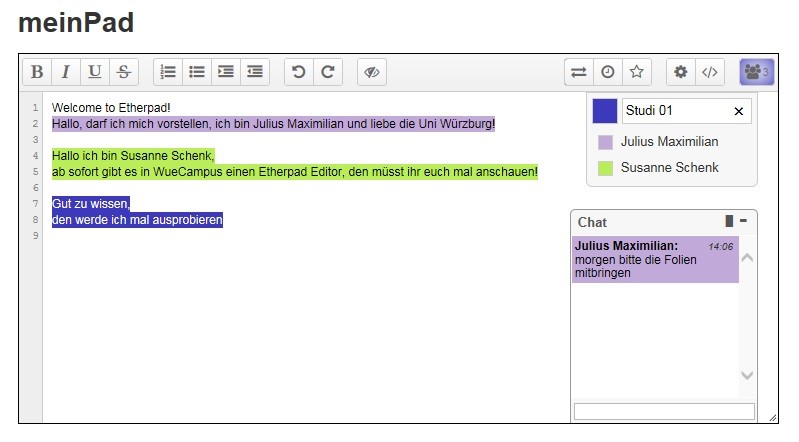Minimize the Chat box
The height and width of the screenshot is (442, 799).
(743, 220)
